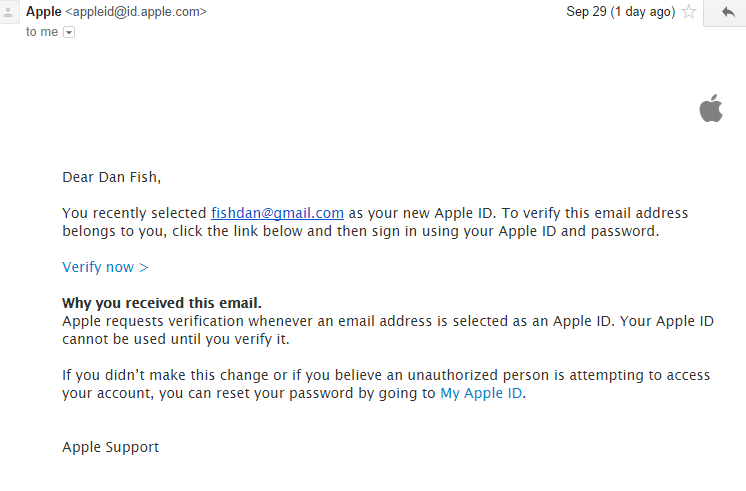Open the My Apple ID link

(481, 393)
